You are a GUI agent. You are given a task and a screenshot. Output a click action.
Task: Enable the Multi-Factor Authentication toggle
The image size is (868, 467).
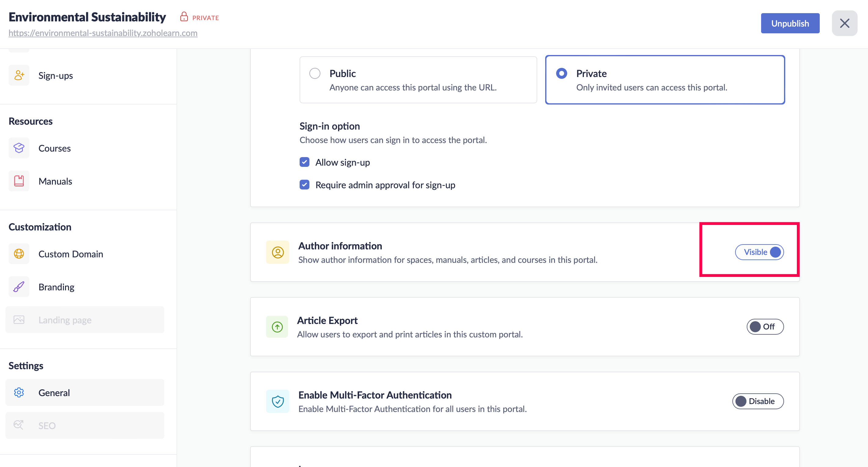pyautogui.click(x=758, y=401)
